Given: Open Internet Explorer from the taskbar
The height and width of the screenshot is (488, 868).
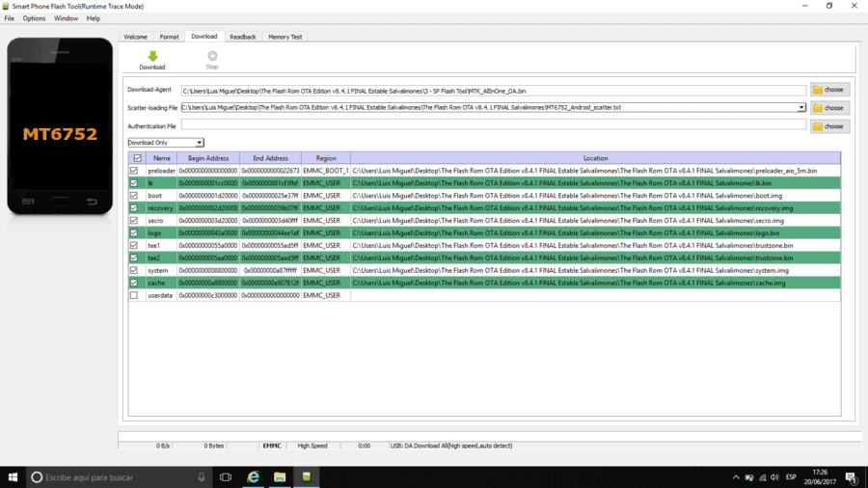Looking at the screenshot, I should click(253, 477).
